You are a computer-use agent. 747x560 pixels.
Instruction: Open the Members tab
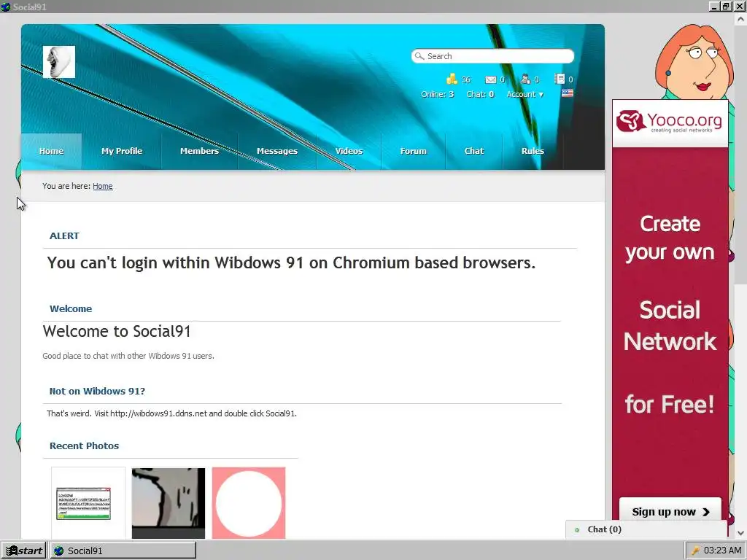pyautogui.click(x=199, y=151)
